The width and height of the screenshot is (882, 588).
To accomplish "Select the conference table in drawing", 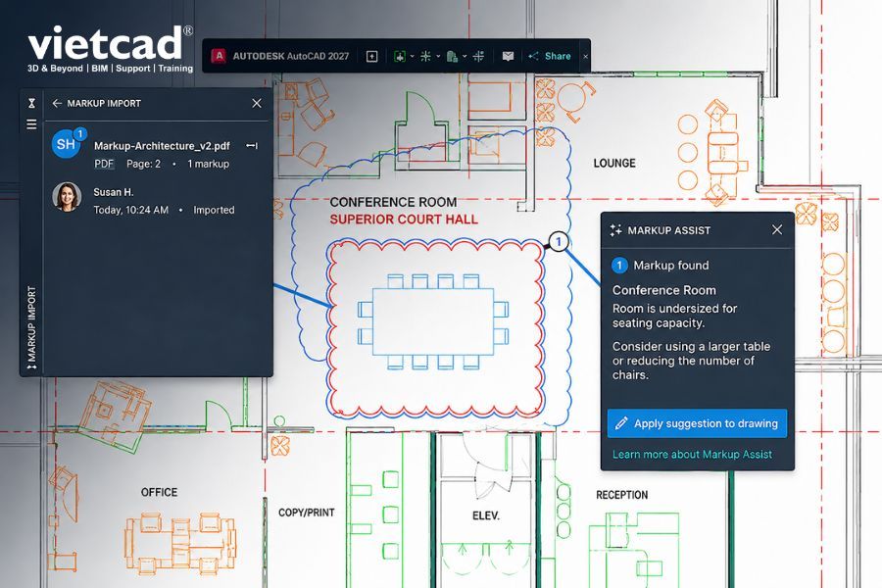I will click(x=433, y=321).
